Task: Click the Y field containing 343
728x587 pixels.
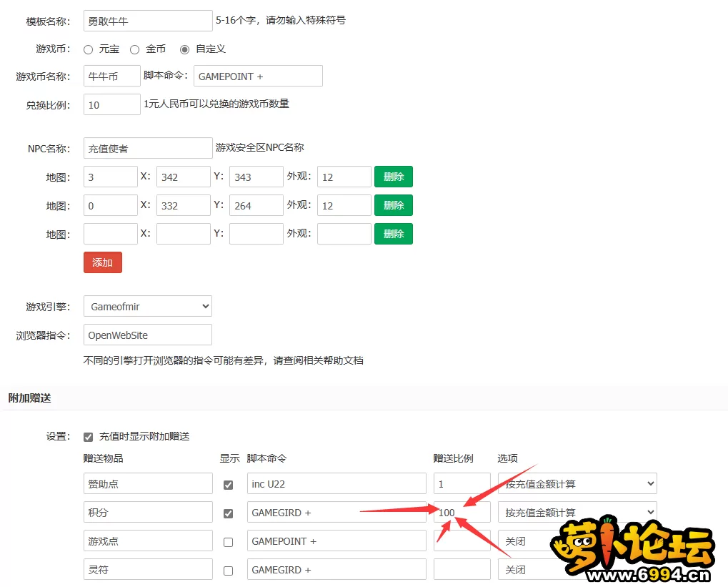Action: [x=256, y=177]
